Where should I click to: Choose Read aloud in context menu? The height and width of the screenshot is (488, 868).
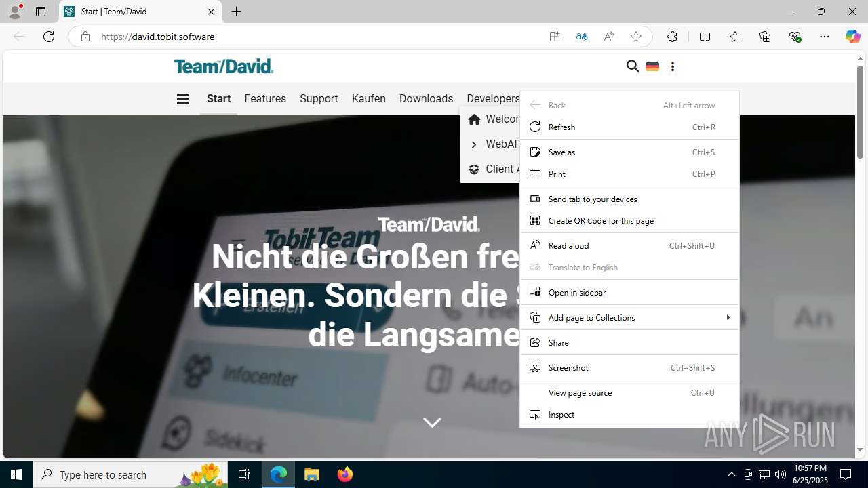(629, 245)
